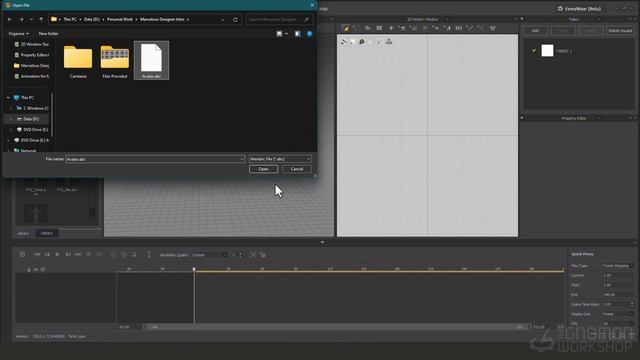Open the address bar history dropdown
640x360 pixels.
pos(223,19)
